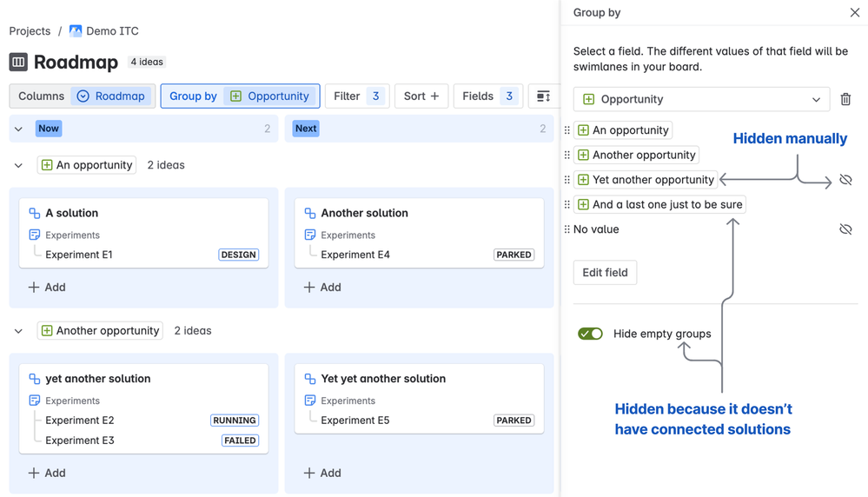Open the Filter menu
Viewport: 868px width, 497px height.
click(x=356, y=96)
